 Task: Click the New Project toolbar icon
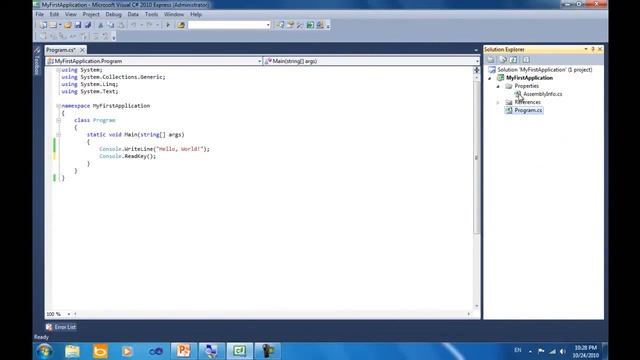(x=43, y=25)
